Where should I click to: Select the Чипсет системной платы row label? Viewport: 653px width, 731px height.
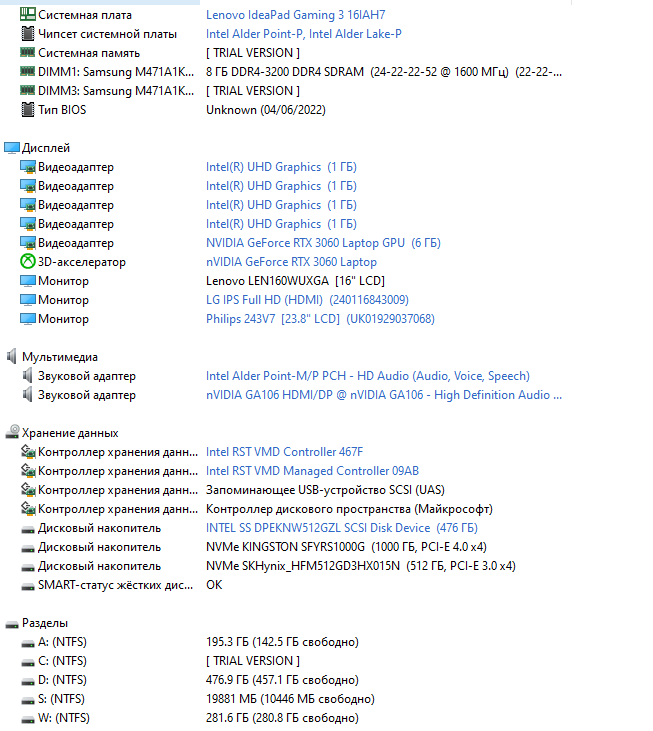(107, 34)
